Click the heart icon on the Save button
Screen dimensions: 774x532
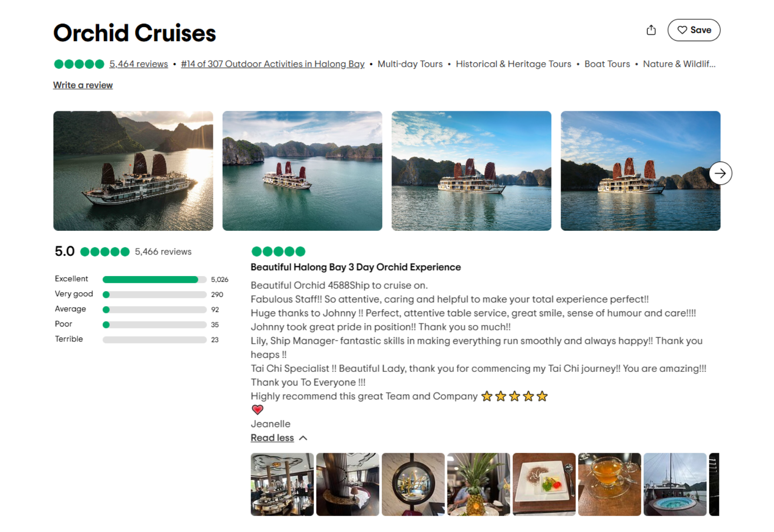tap(683, 30)
